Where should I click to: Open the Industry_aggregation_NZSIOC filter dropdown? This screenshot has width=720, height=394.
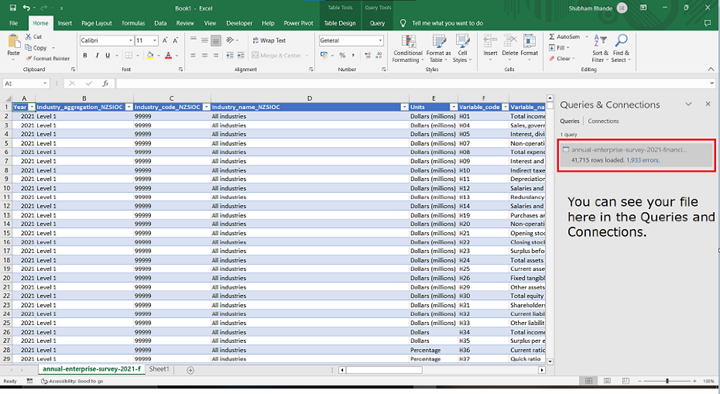(129, 107)
